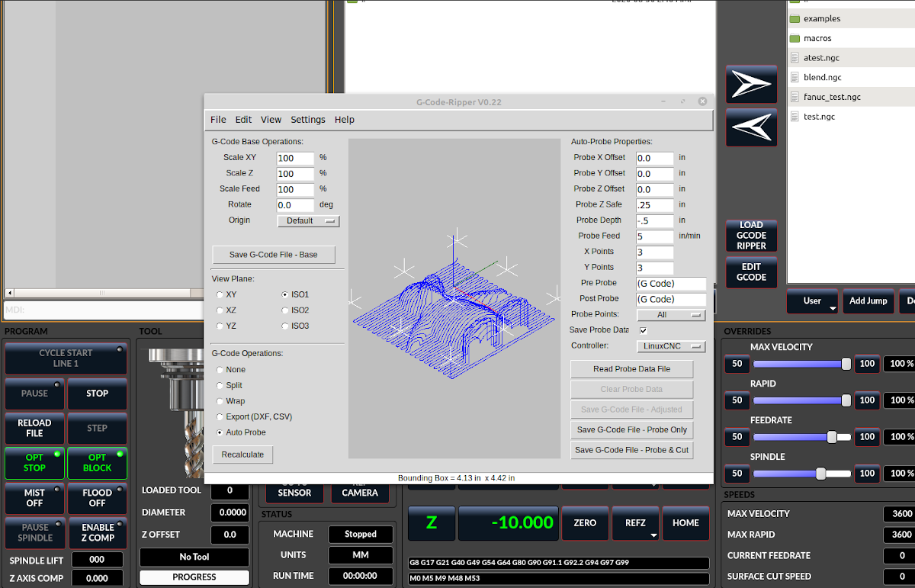915x588 pixels.
Task: Switch view plane to ISO2
Action: (x=284, y=310)
